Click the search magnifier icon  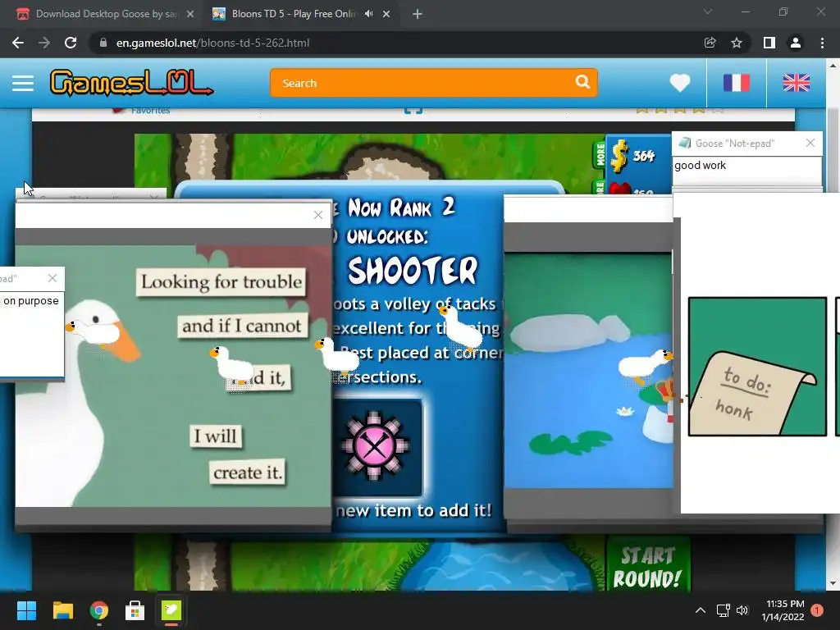tap(583, 82)
